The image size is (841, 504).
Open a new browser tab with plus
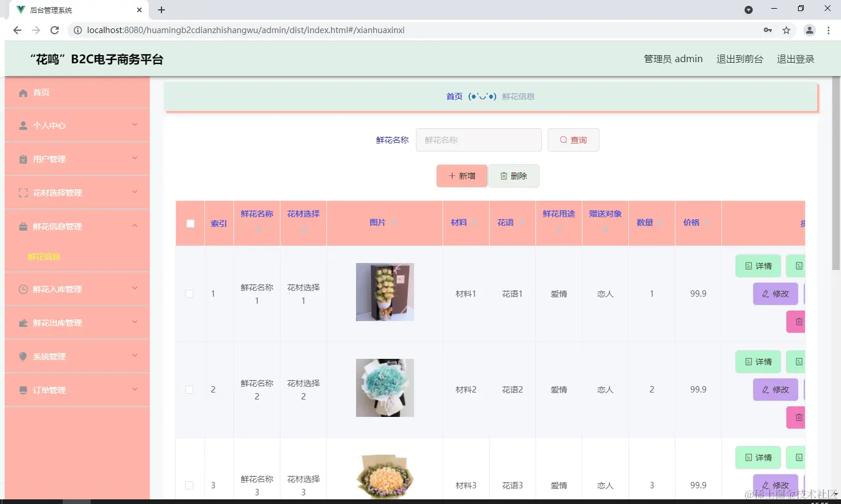161,10
